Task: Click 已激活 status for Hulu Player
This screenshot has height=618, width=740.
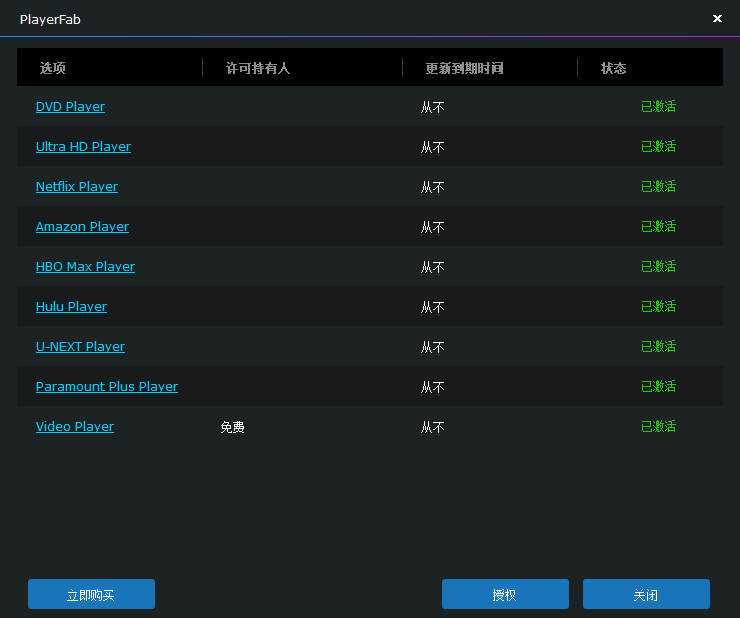Action: [658, 306]
